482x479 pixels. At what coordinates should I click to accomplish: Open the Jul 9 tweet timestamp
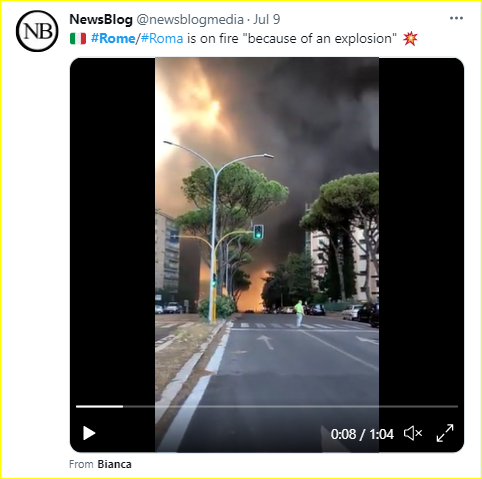pyautogui.click(x=267, y=19)
